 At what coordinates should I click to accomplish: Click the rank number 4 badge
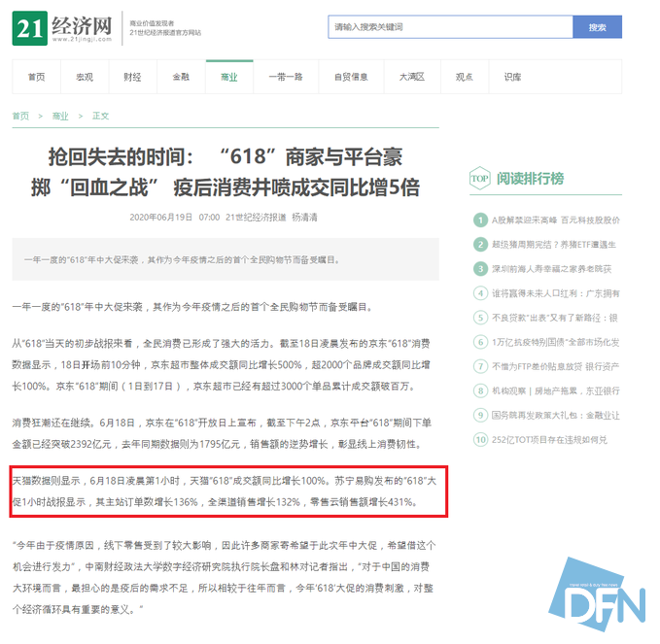pos(480,293)
